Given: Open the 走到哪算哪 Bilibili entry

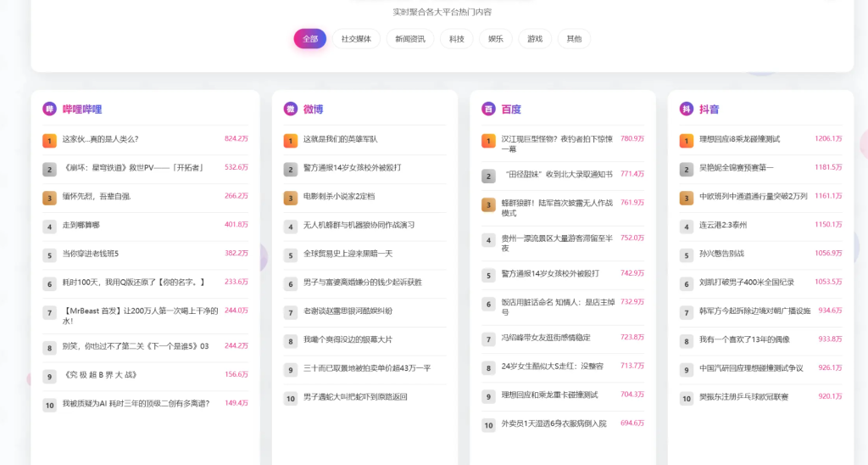Looking at the screenshot, I should (81, 225).
